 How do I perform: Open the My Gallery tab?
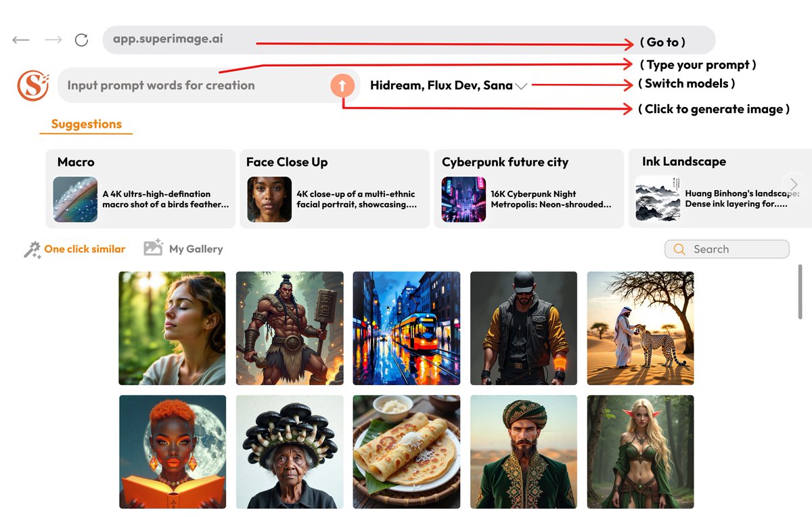pos(196,249)
